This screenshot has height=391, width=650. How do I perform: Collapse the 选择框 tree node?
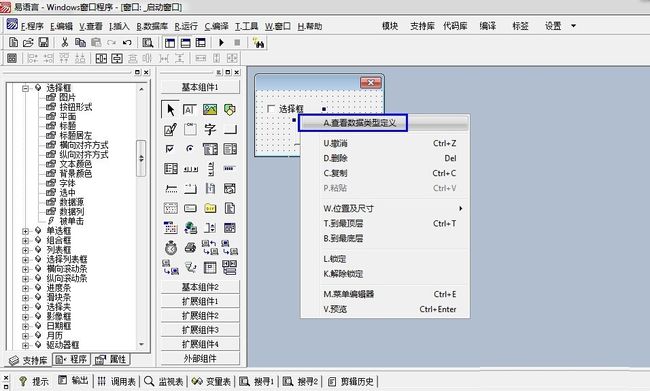(x=26, y=88)
